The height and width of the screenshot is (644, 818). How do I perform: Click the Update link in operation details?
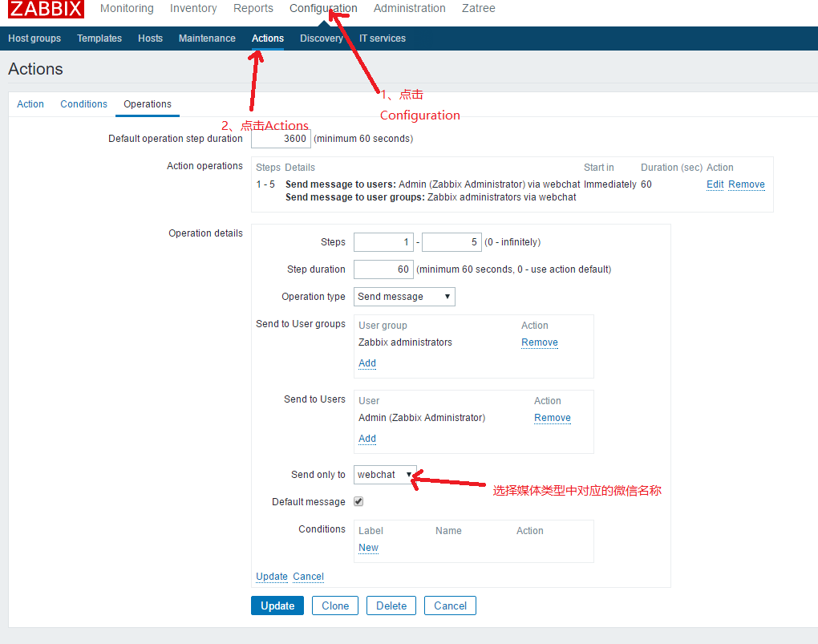pos(272,576)
